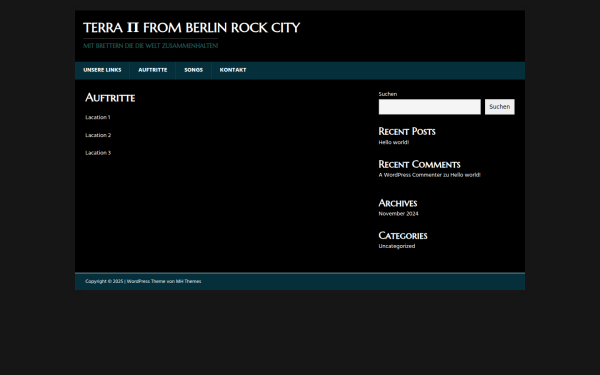Click the Categories widget heading
The height and width of the screenshot is (375, 600).
pos(403,236)
